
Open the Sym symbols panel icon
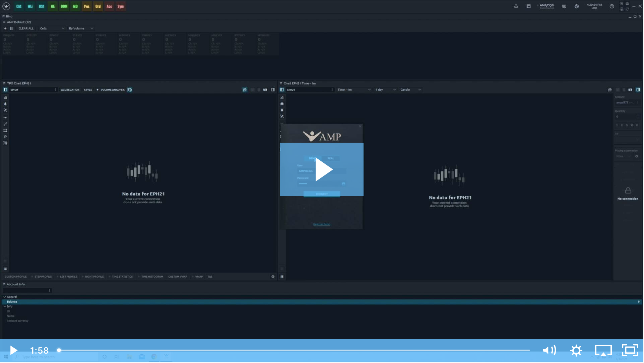[120, 6]
